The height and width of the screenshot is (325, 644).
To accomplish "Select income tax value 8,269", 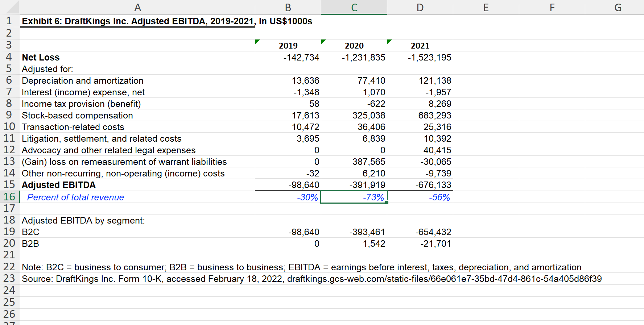I will point(420,104).
